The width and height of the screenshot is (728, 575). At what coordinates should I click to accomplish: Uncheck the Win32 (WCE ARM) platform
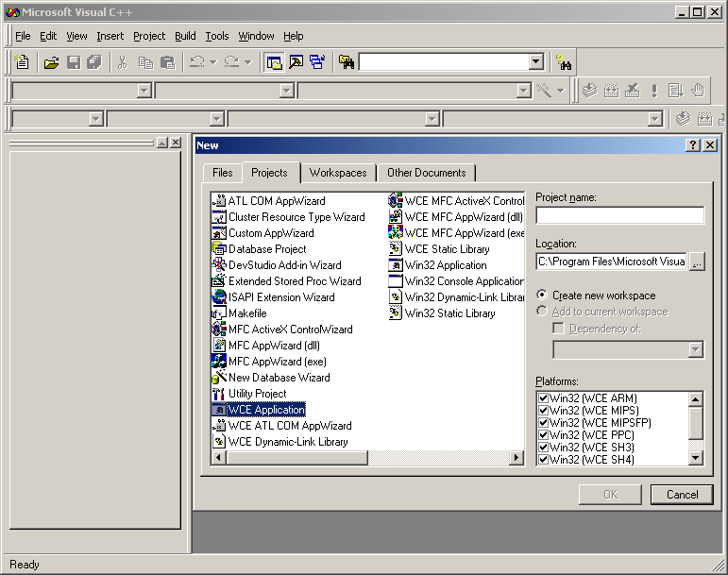tap(543, 398)
